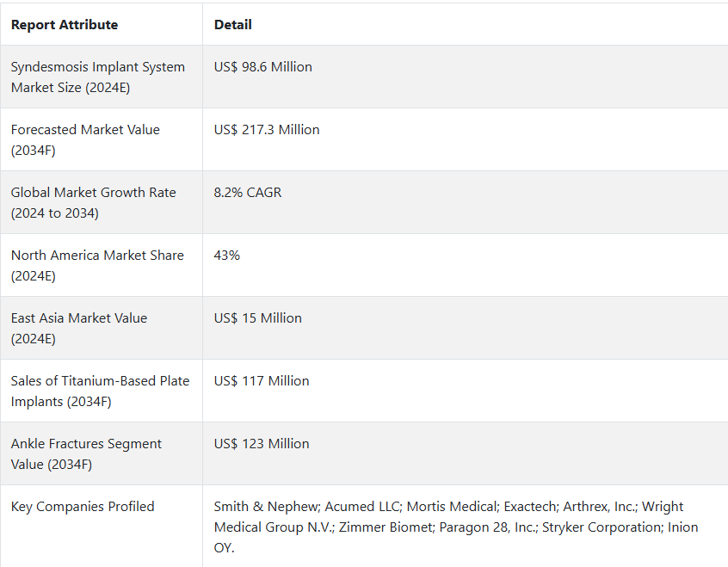The width and height of the screenshot is (728, 567).
Task: Click the Zimmer Biomet company name
Action: 386,527
